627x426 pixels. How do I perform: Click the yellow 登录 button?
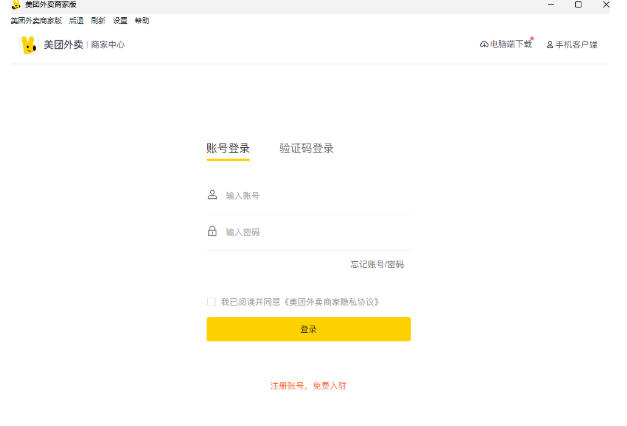coord(309,329)
